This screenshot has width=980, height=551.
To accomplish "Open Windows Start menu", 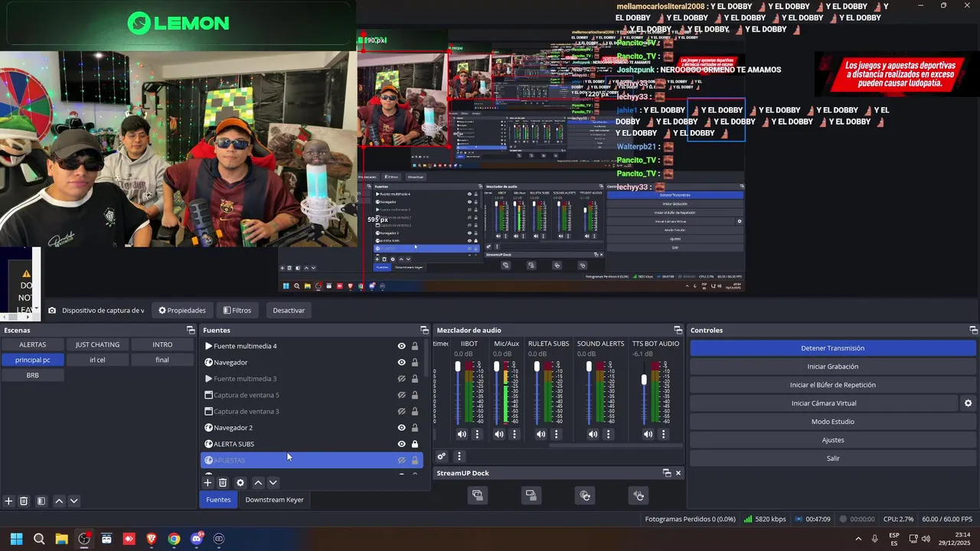I will pyautogui.click(x=16, y=539).
